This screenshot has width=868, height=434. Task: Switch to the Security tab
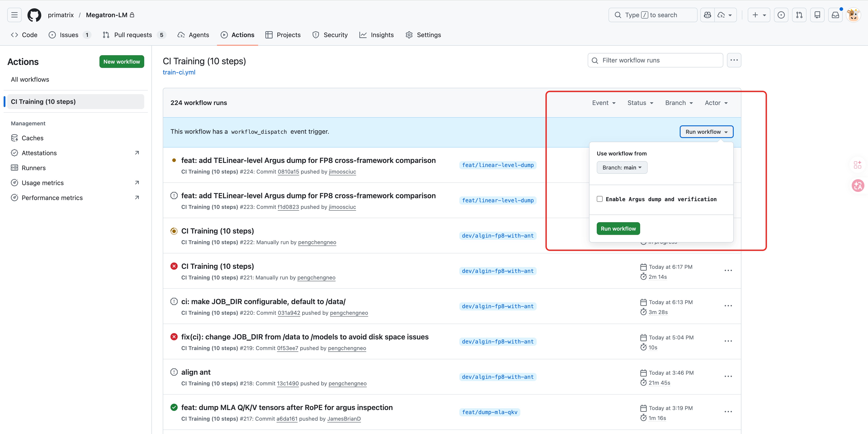(x=330, y=35)
